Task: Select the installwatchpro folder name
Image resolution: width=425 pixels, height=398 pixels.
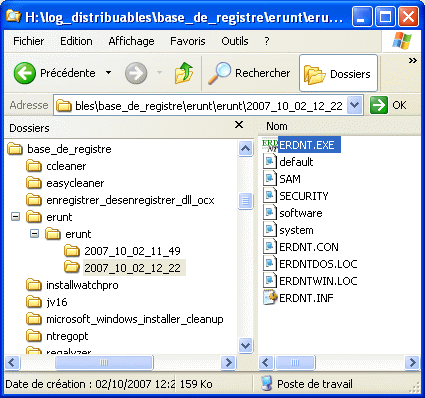Action: tap(82, 285)
